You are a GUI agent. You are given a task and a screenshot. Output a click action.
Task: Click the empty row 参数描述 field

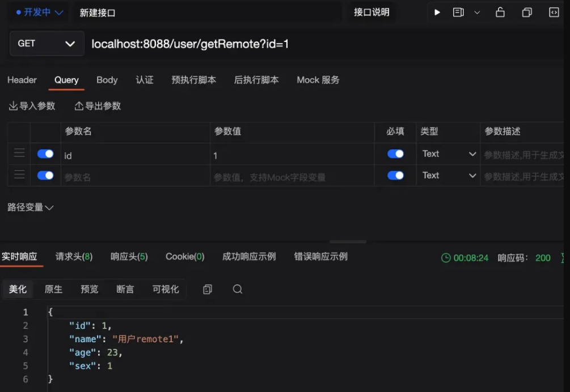pyautogui.click(x=522, y=177)
